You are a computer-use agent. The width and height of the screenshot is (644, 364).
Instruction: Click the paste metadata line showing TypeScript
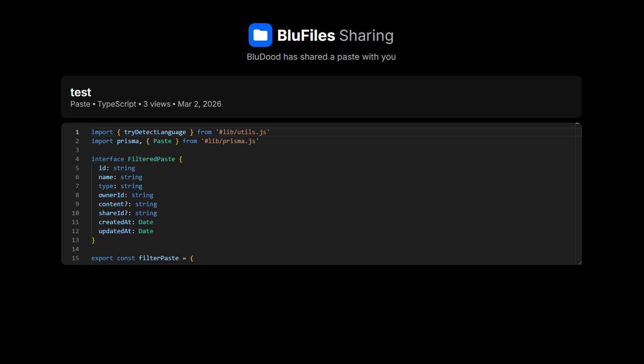(146, 104)
